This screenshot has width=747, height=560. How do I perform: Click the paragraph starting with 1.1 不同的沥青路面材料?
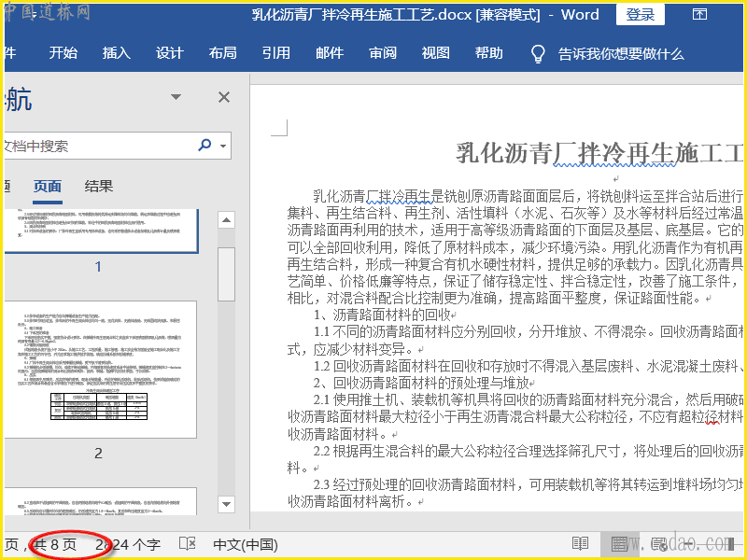tap(515, 341)
